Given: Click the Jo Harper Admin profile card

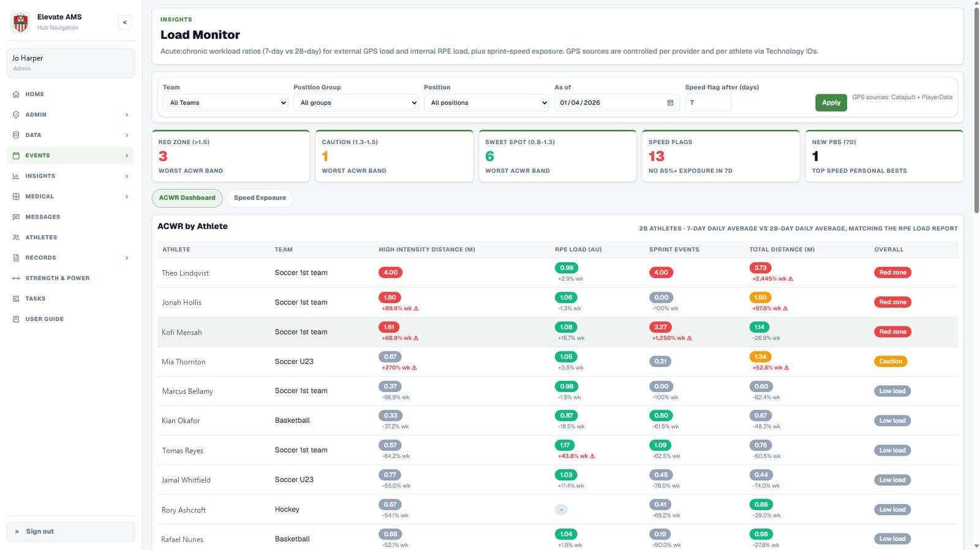Looking at the screenshot, I should pos(70,63).
